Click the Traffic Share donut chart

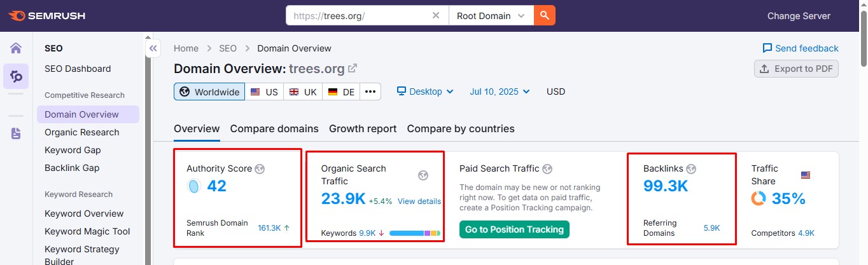(759, 199)
